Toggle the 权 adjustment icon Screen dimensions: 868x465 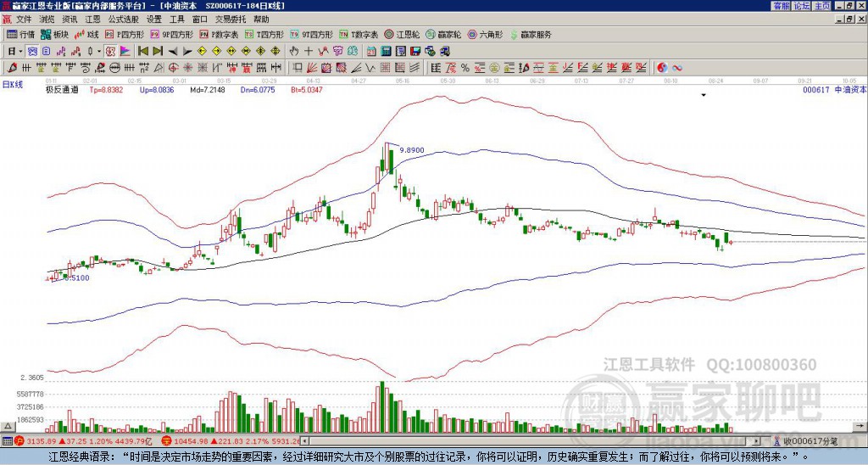coord(110,52)
